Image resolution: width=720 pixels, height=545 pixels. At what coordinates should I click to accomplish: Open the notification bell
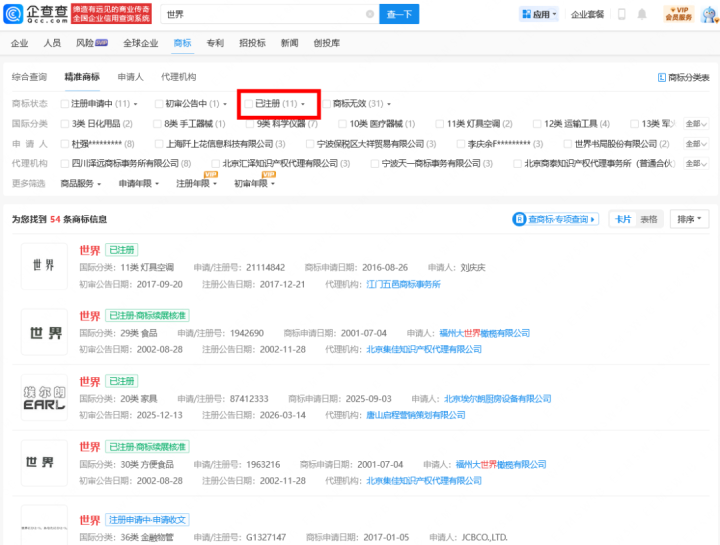[x=642, y=14]
